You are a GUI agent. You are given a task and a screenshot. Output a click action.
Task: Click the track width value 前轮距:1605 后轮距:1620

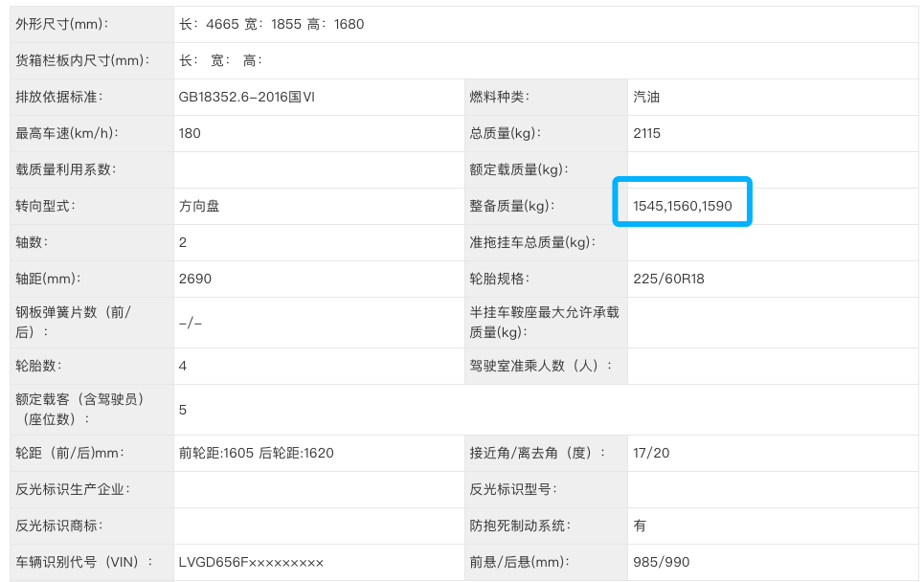257,453
